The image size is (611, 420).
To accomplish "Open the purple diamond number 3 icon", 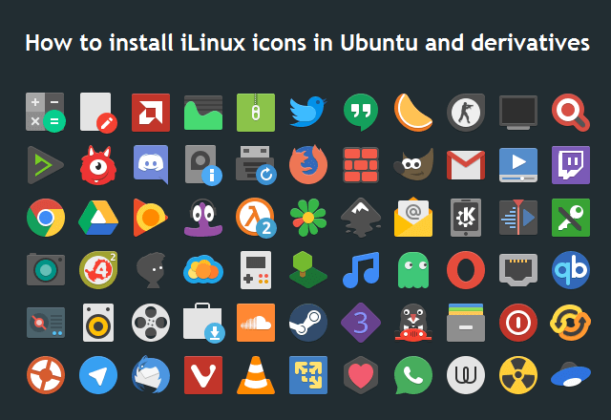I will tap(361, 323).
